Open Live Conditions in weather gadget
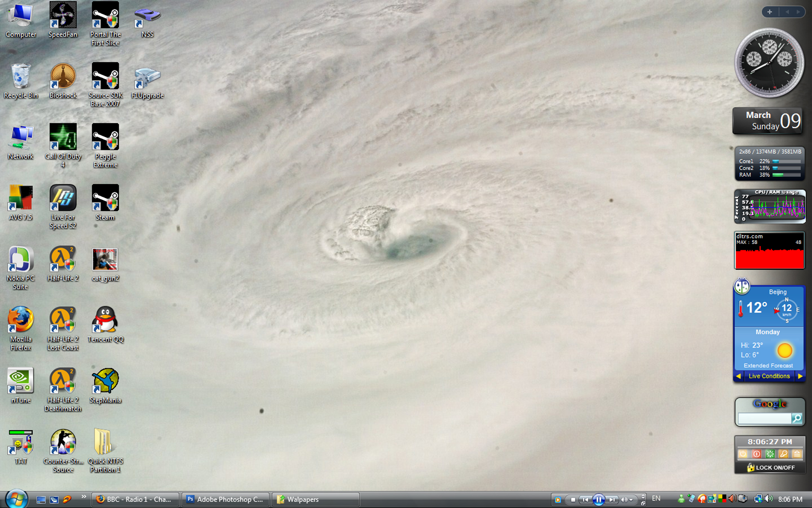The height and width of the screenshot is (508, 812). [x=769, y=376]
